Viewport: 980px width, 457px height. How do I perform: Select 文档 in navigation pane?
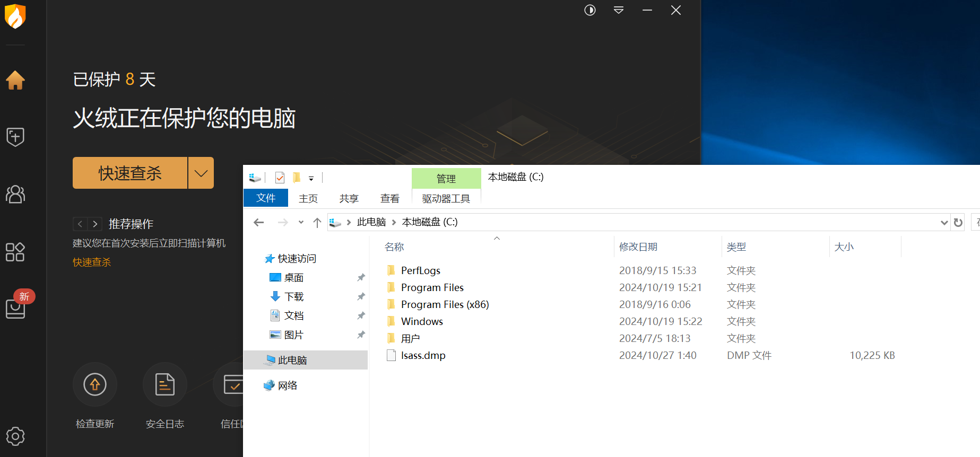click(x=294, y=316)
